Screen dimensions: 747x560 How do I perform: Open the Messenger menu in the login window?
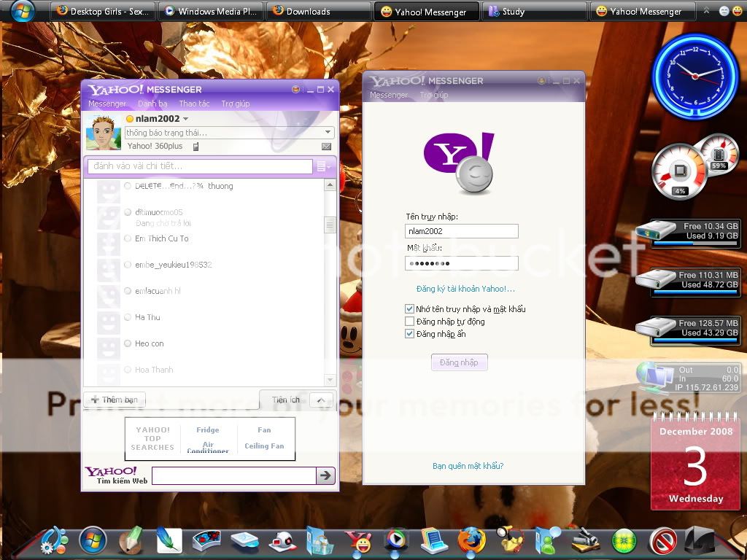pos(389,96)
